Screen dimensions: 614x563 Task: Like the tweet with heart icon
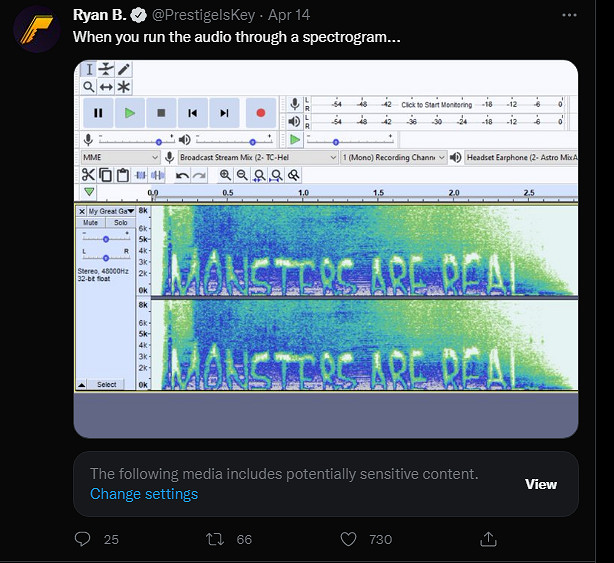click(x=348, y=539)
